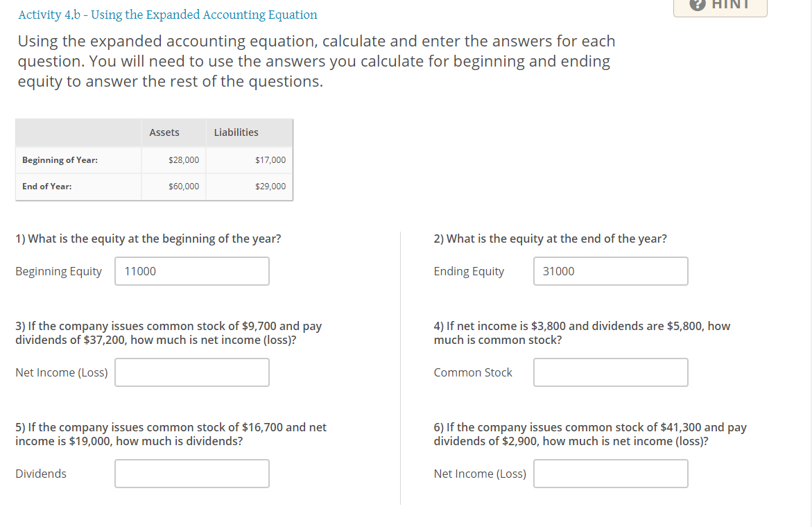The image size is (812, 527).
Task: Click the Liabilities column header
Action: click(236, 132)
